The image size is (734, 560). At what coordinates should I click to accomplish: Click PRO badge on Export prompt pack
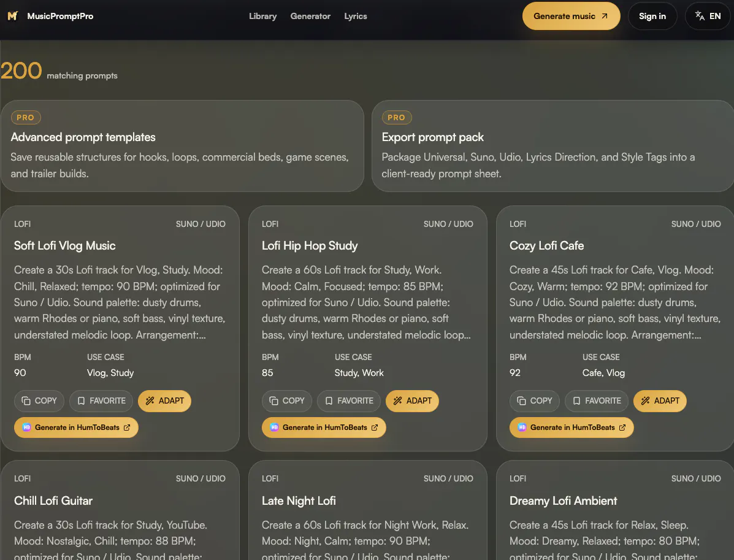coord(397,118)
